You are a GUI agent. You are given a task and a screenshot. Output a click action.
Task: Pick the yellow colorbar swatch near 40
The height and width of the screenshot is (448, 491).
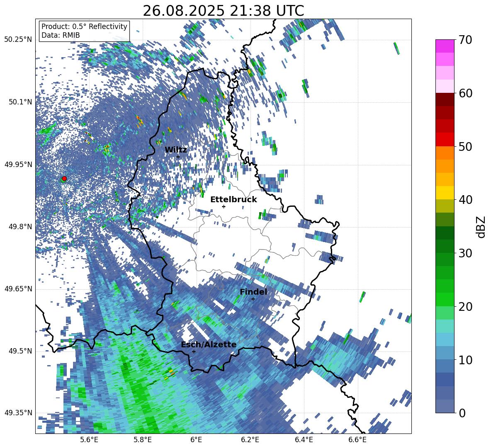point(445,193)
